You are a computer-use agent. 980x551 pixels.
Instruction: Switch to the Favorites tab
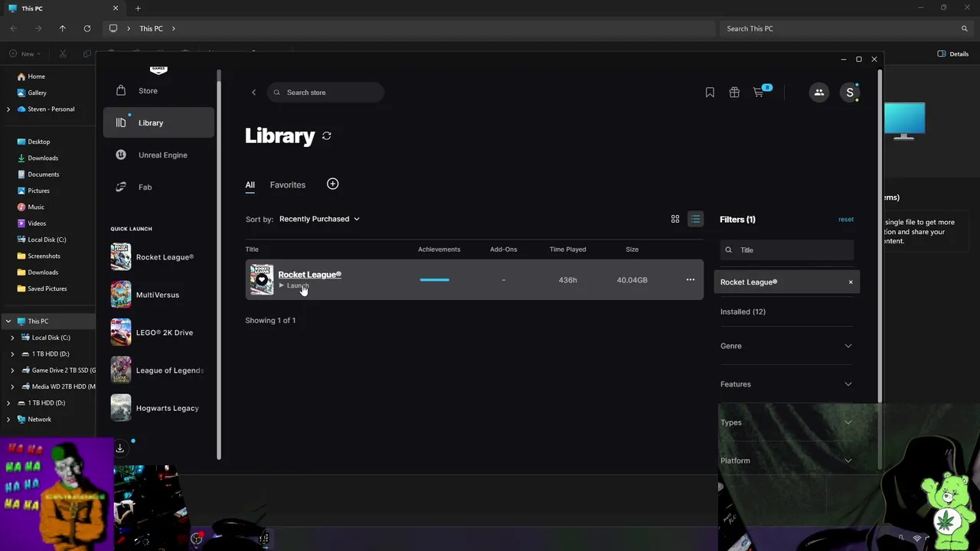point(287,185)
